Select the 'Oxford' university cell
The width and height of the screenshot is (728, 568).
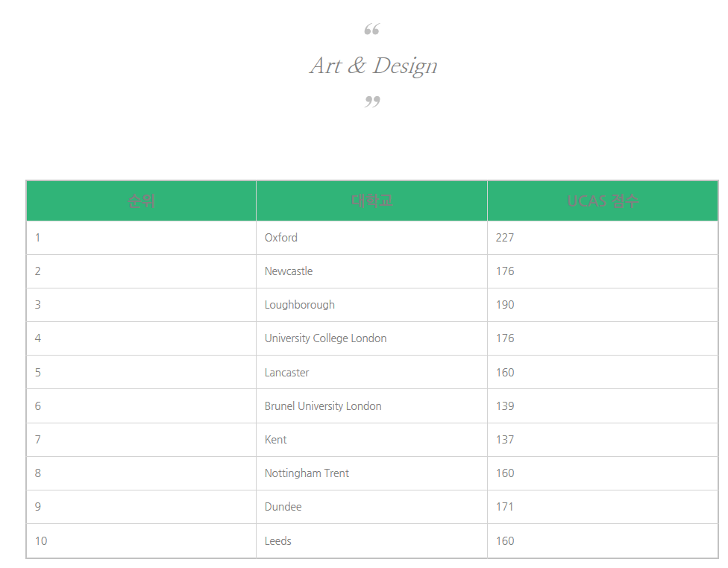371,238
